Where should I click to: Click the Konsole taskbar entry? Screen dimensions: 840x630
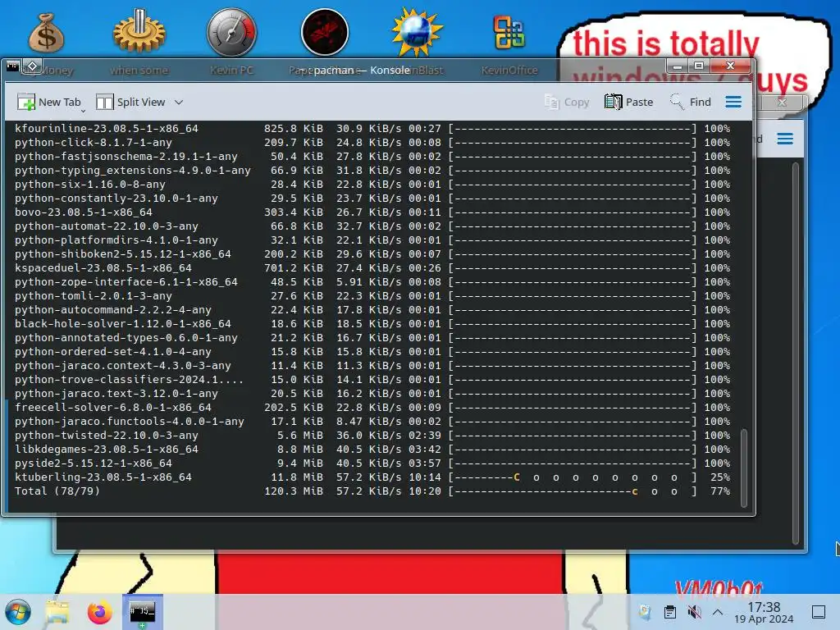tap(143, 612)
